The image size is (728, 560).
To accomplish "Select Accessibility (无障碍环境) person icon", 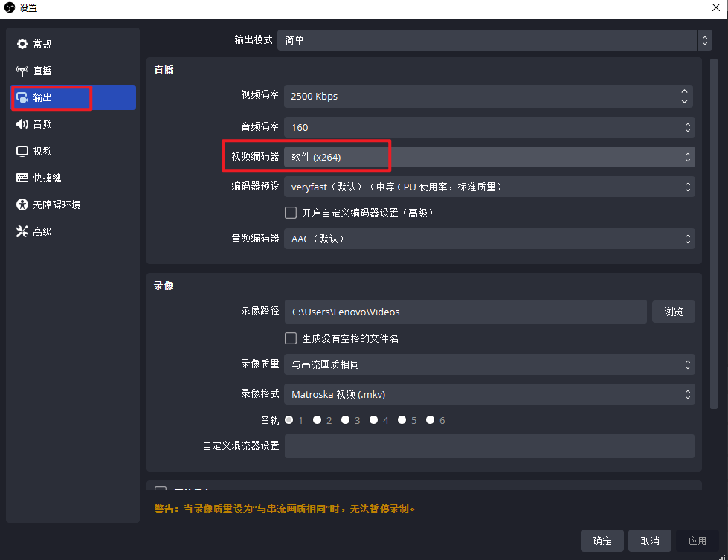I will 22,205.
